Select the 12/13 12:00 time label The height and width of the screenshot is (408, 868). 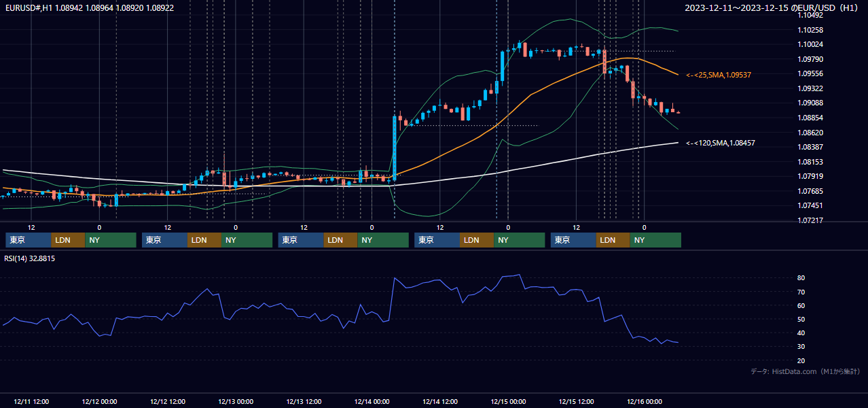304,401
